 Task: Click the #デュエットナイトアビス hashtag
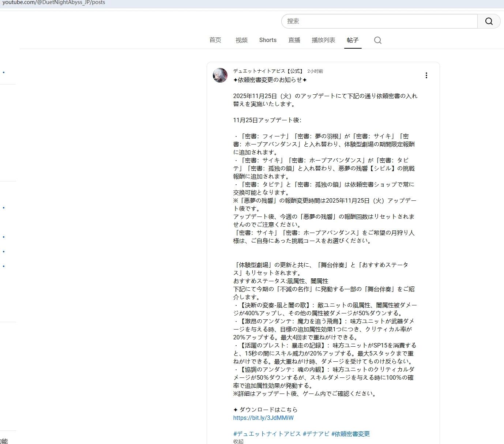click(267, 434)
